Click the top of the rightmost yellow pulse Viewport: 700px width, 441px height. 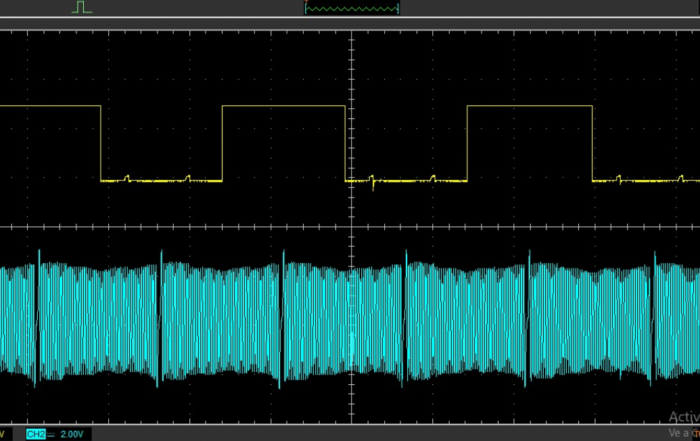tap(529, 106)
